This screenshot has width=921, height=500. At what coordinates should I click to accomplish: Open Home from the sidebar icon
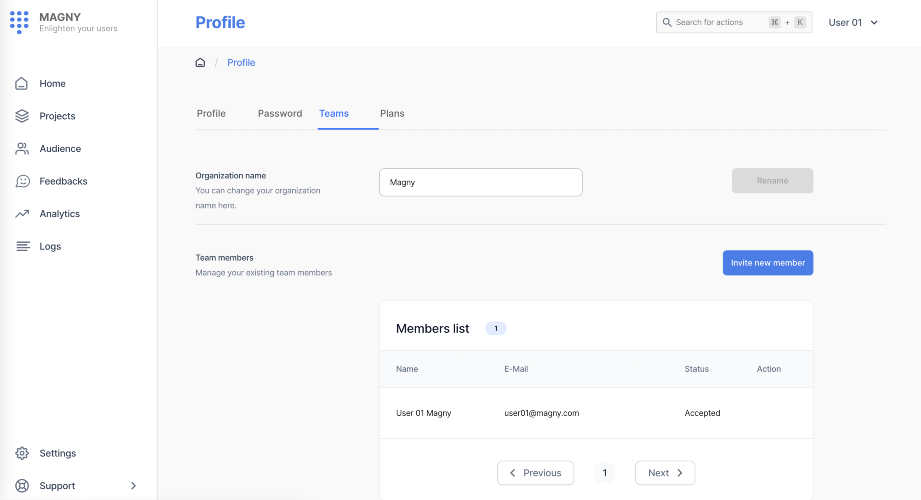(22, 84)
